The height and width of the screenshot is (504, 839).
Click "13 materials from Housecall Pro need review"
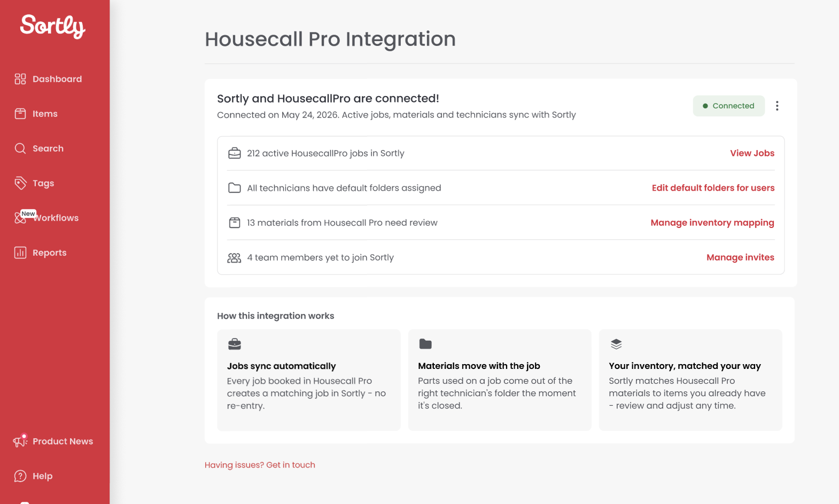(x=342, y=223)
